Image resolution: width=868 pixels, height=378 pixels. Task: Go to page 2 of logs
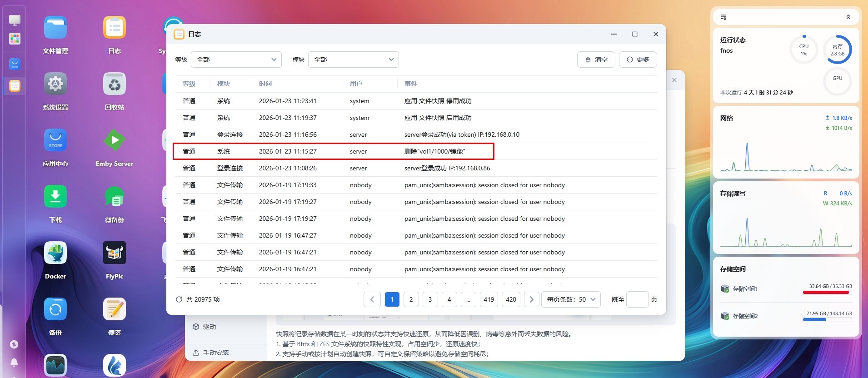(411, 299)
